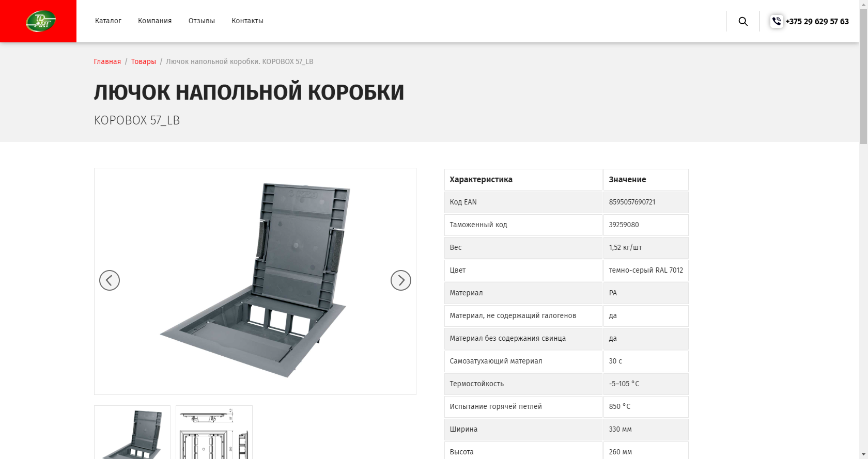This screenshot has width=868, height=459.
Task: Go to Товары breadcrumb link
Action: click(144, 61)
